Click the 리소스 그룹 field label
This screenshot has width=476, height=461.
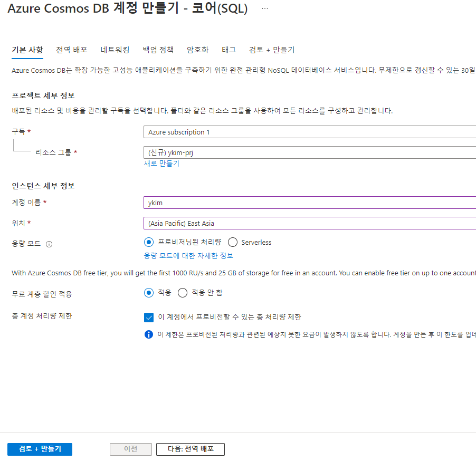click(x=53, y=152)
